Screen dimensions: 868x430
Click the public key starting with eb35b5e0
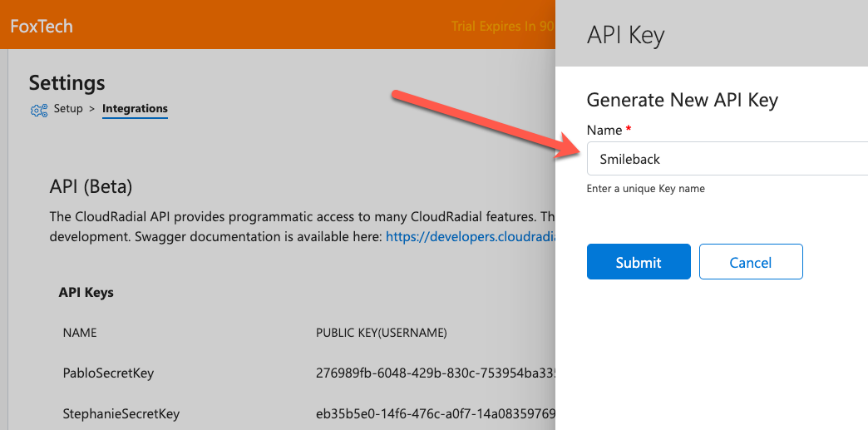click(435, 414)
